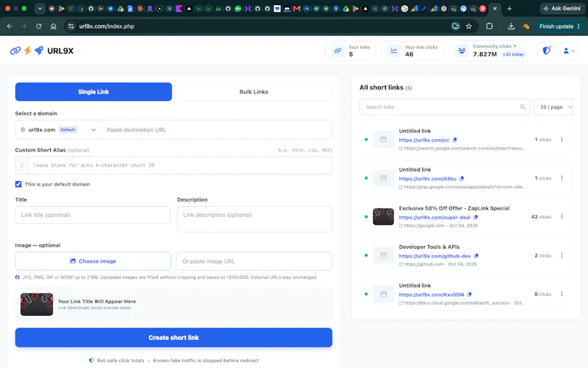This screenshot has width=588, height=368.
Task: Click Create short link button
Action: [x=173, y=338]
